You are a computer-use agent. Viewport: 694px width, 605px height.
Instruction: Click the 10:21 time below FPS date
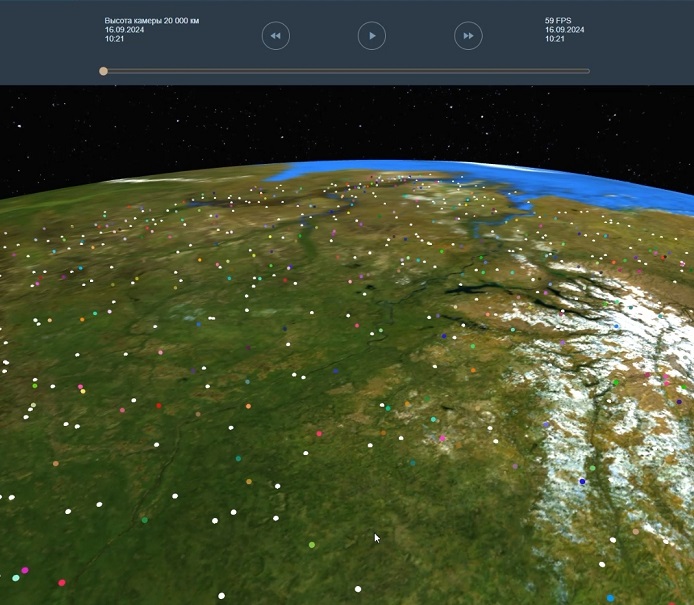[x=554, y=39]
